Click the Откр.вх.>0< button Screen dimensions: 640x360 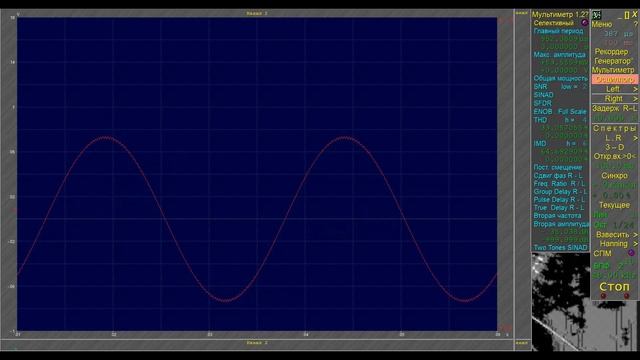[614, 156]
